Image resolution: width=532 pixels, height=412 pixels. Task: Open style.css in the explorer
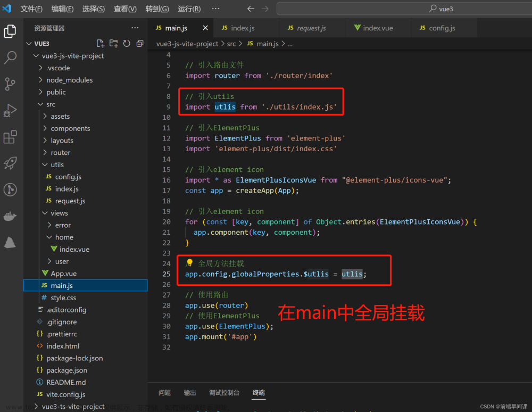click(86, 298)
